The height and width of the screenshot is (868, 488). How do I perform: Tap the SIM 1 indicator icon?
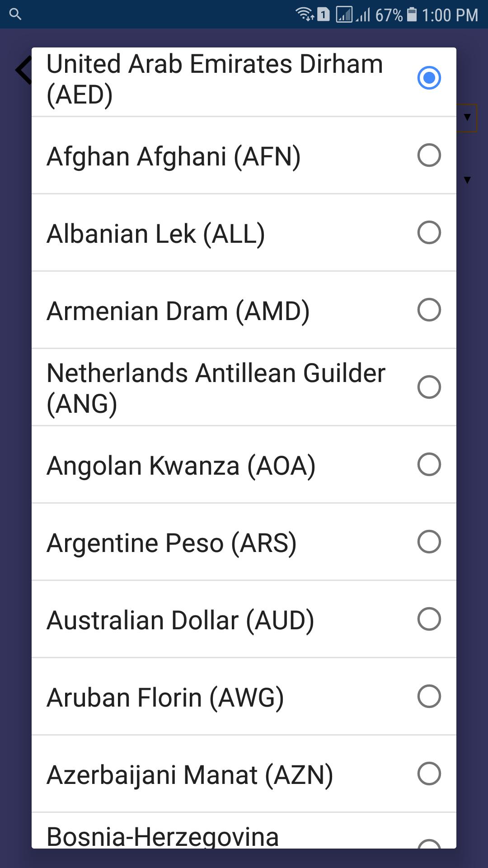coord(323,14)
